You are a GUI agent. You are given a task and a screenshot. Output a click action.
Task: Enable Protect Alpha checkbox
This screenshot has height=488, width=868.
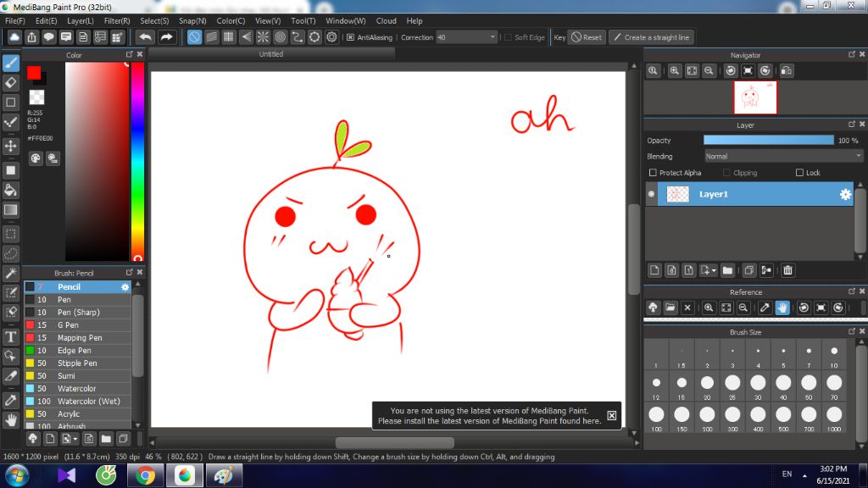[653, 173]
